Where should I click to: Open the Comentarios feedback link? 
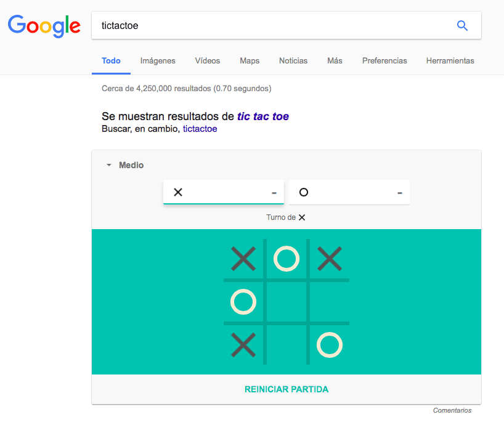[x=452, y=410]
